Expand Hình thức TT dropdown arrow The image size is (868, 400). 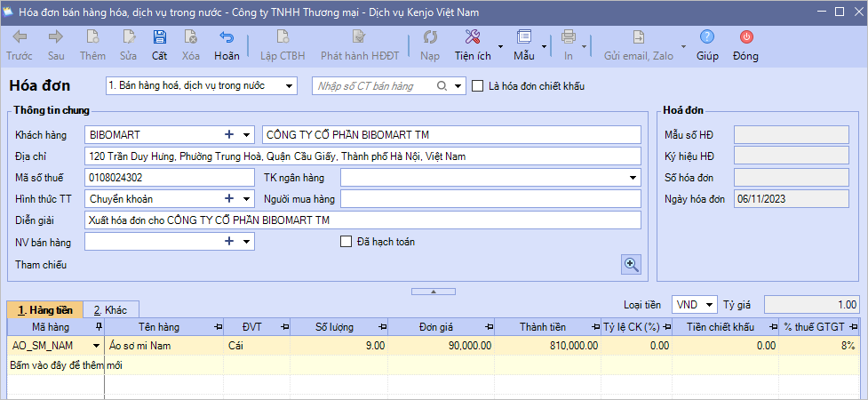pos(246,198)
